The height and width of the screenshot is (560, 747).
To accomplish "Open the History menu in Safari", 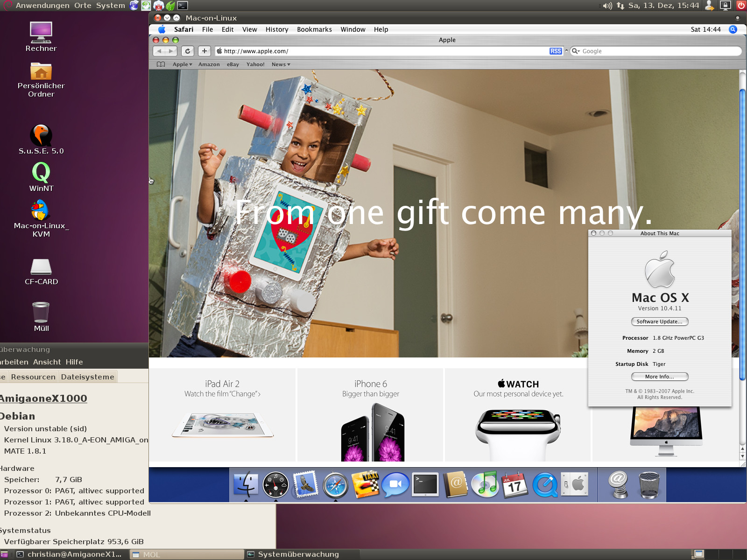I will pos(277,29).
